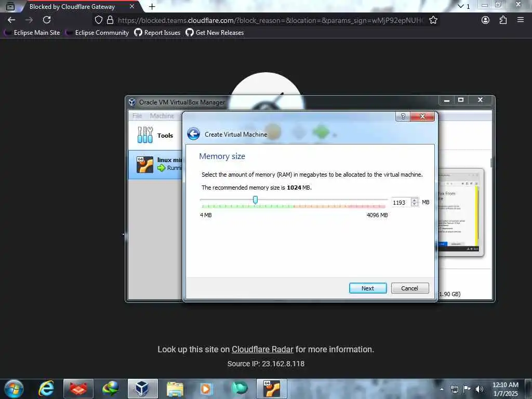This screenshot has height=399, width=532.
Task: Open Report Issues bookmark
Action: click(x=157, y=33)
